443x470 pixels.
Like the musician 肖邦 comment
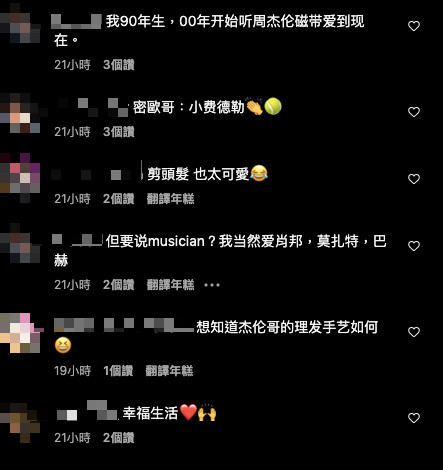pos(414,246)
